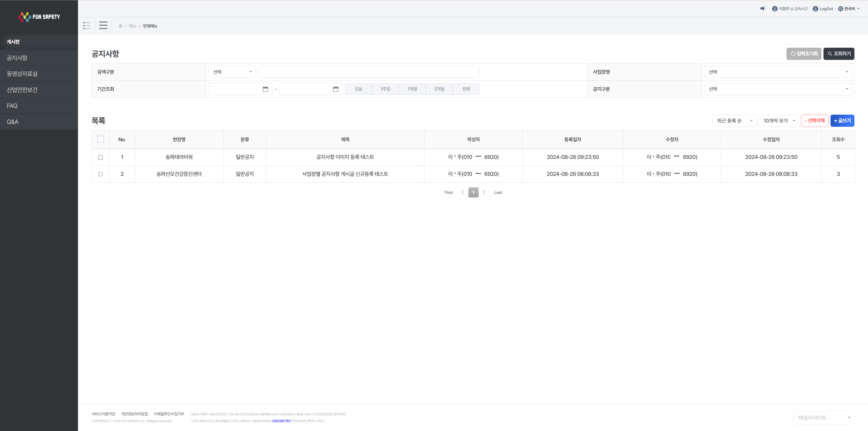868x431 pixels.
Task: Click the user profile icon beside 이창주
Action: tap(775, 9)
